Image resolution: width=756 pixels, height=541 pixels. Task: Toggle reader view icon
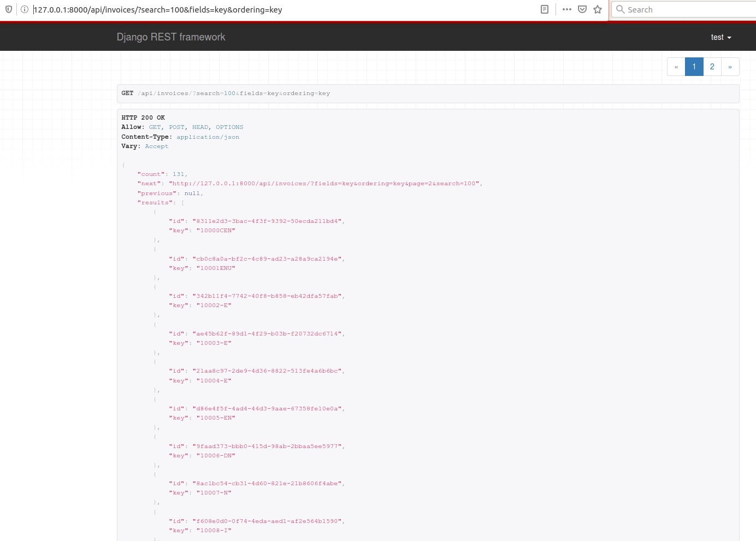(544, 9)
